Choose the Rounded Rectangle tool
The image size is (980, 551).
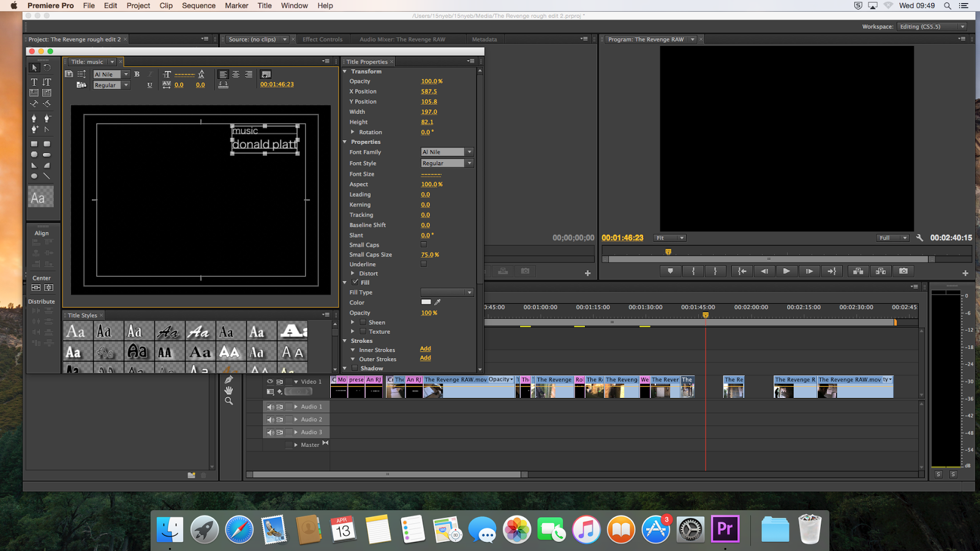point(47,144)
